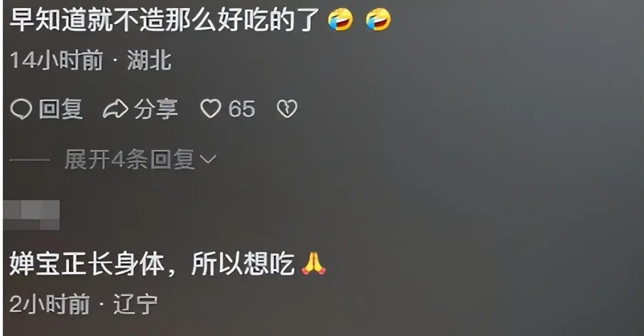
Task: Like the comment with heart icon
Action: (x=210, y=110)
